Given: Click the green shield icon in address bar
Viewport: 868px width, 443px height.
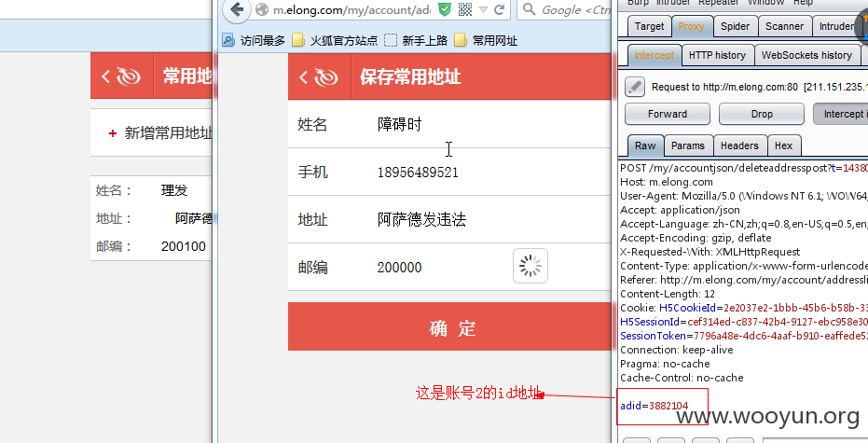Looking at the screenshot, I should pos(445,9).
